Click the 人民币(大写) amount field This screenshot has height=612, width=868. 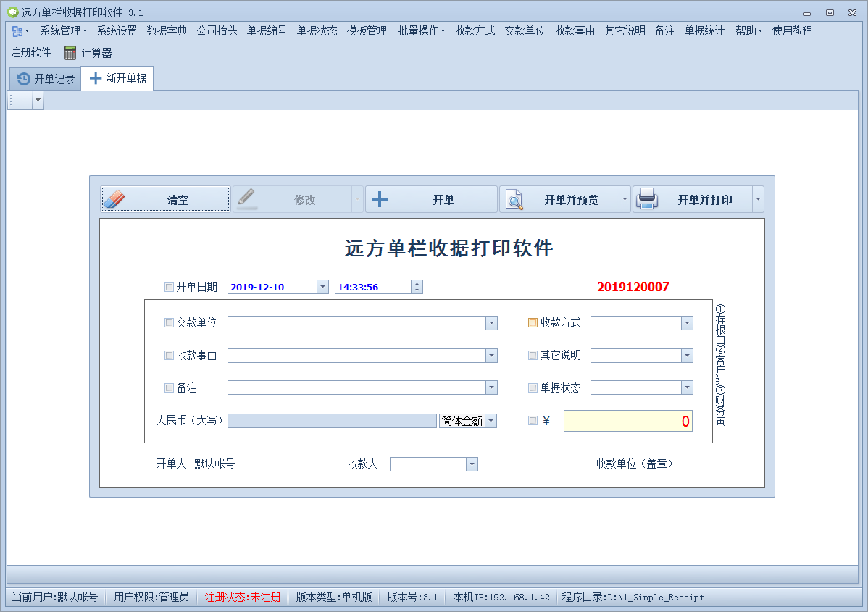point(332,421)
